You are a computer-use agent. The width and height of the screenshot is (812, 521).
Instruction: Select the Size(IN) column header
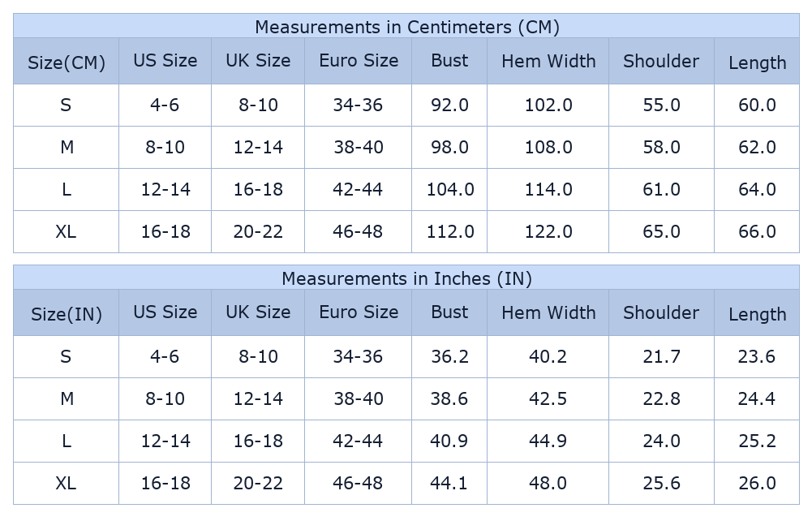pos(67,314)
